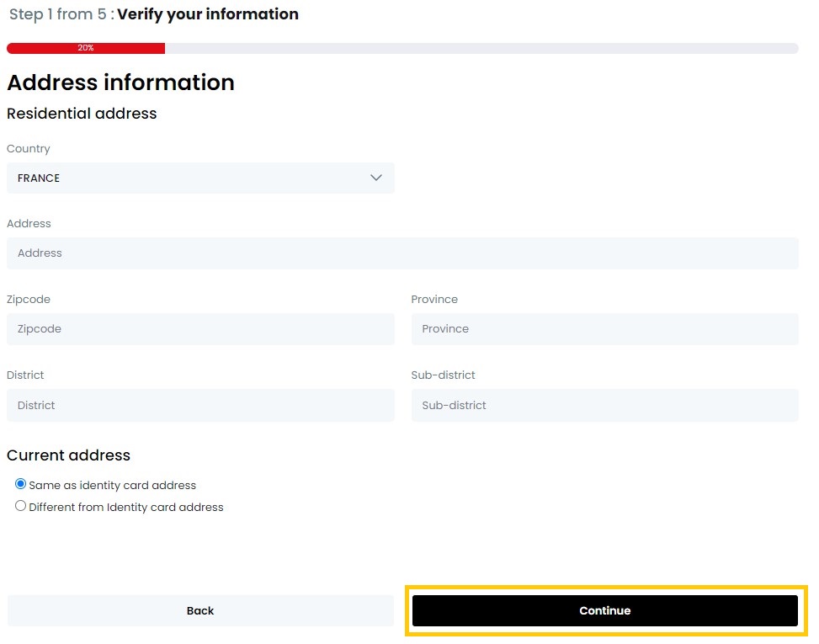Click the highlighted black Continue button
819x644 pixels.
tap(604, 610)
